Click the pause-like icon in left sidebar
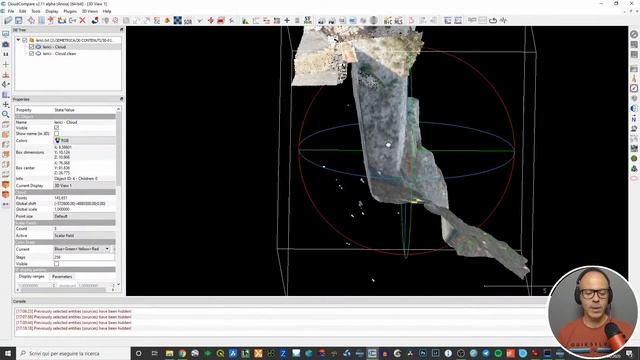This screenshot has height=360, width=640. (x=6, y=54)
